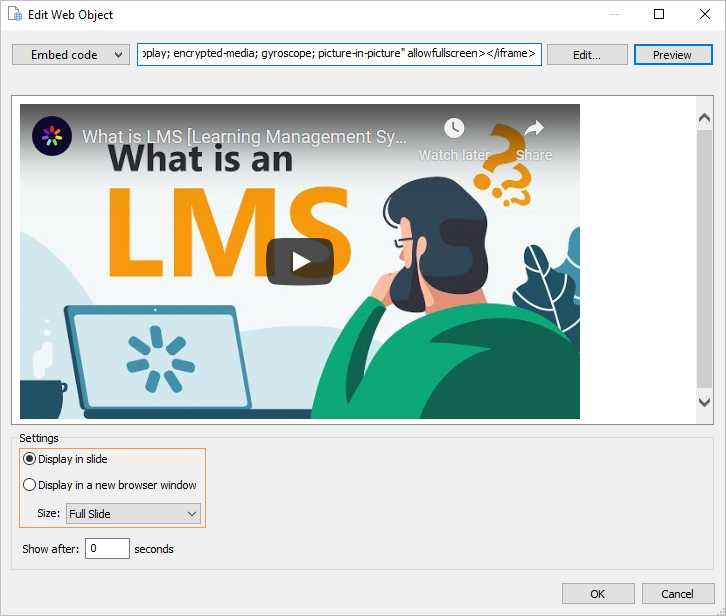The image size is (726, 616).
Task: Select Display in slide option
Action: 29,459
